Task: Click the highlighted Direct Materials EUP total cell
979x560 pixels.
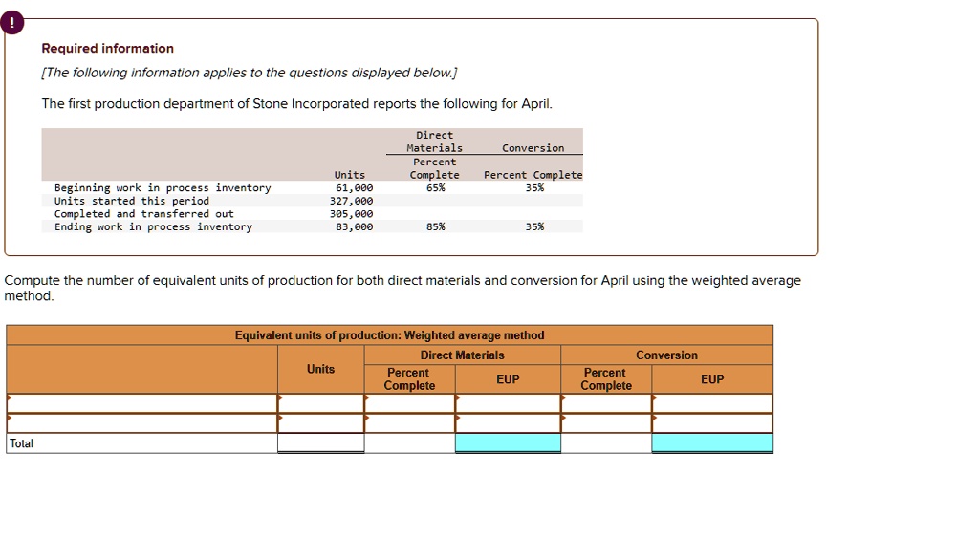Action: click(507, 442)
